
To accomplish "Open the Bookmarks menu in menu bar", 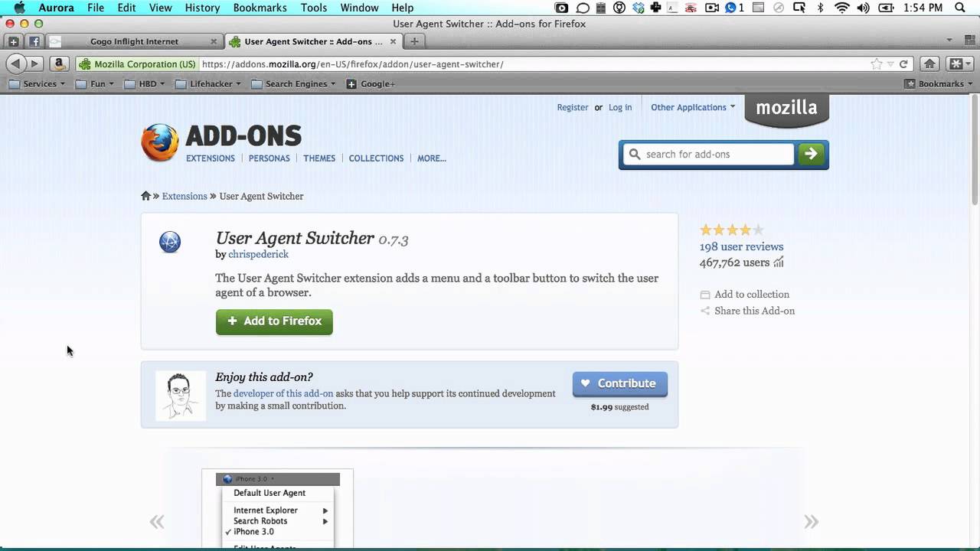I will [260, 8].
